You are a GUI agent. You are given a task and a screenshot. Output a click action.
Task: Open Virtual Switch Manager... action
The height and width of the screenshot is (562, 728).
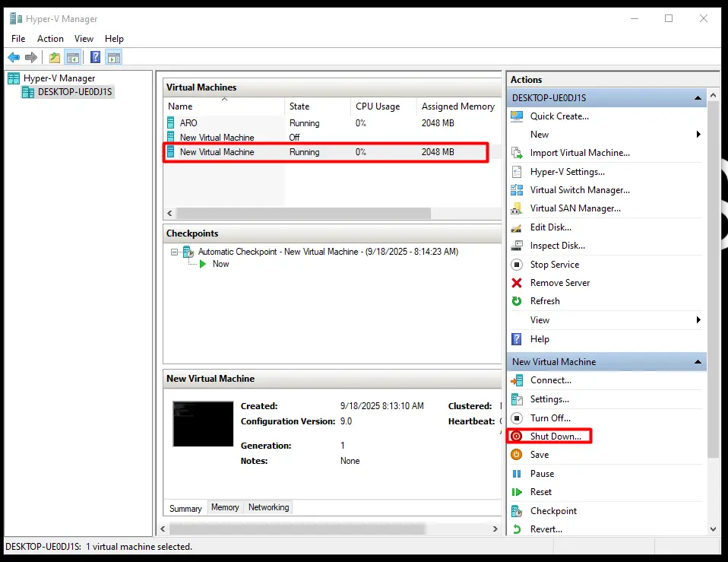tap(580, 190)
